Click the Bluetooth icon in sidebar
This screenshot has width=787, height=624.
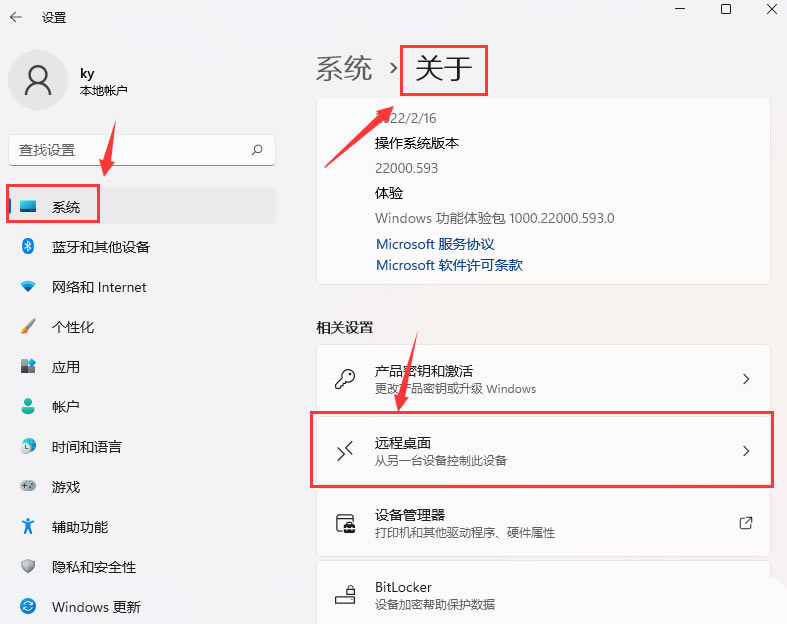tap(28, 246)
